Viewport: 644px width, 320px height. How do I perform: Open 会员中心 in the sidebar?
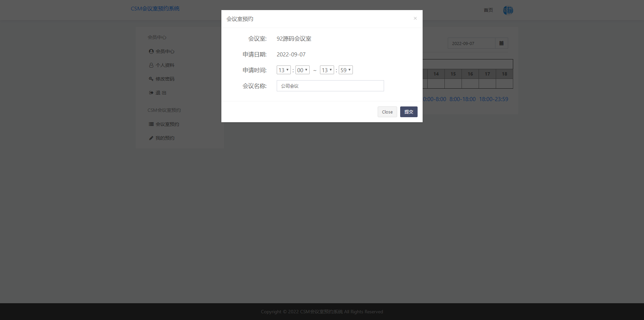tap(165, 51)
